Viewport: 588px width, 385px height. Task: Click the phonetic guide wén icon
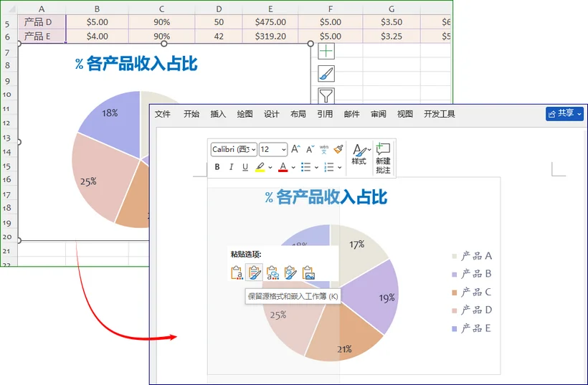click(x=324, y=149)
